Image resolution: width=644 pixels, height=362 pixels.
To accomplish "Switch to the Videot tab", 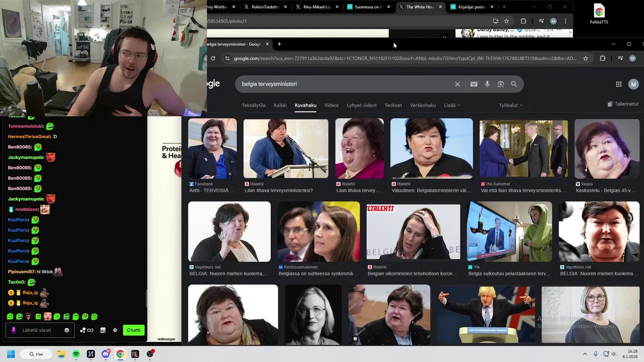I will tap(332, 105).
